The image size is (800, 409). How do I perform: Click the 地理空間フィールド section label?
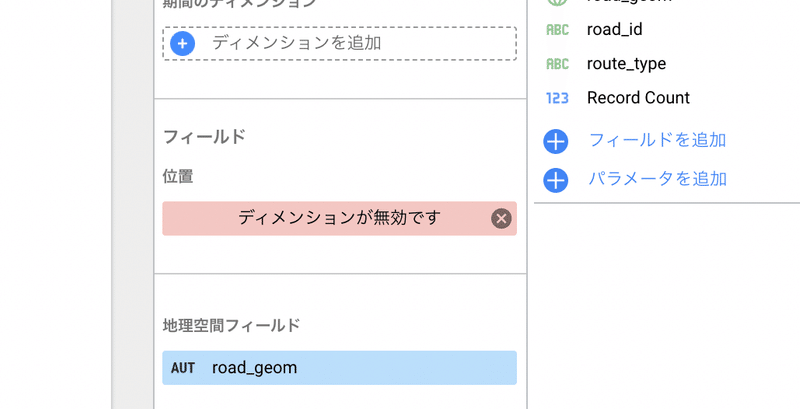tap(231, 325)
